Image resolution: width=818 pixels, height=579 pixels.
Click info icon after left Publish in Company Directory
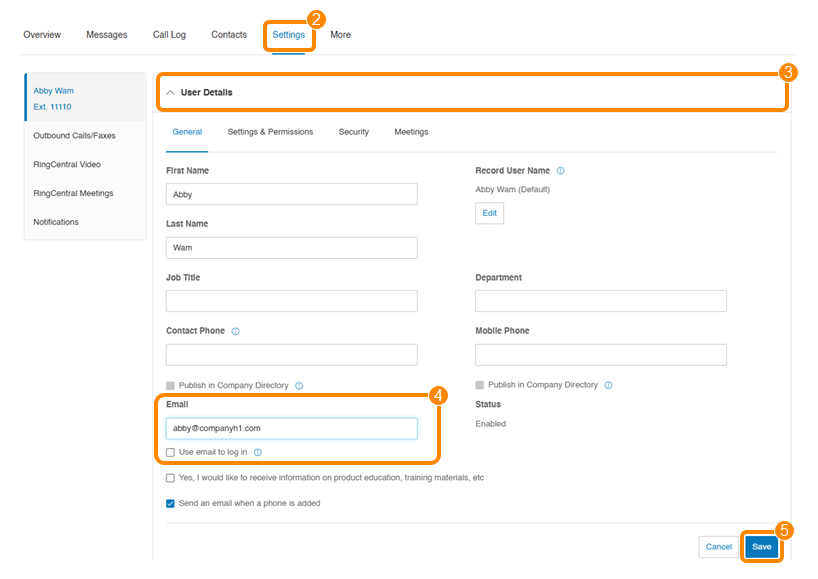click(299, 385)
